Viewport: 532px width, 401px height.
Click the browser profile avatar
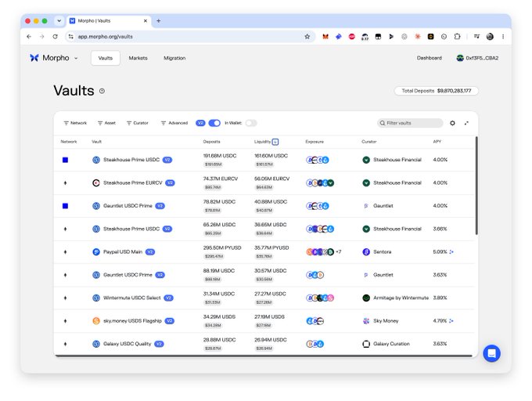pos(490,36)
